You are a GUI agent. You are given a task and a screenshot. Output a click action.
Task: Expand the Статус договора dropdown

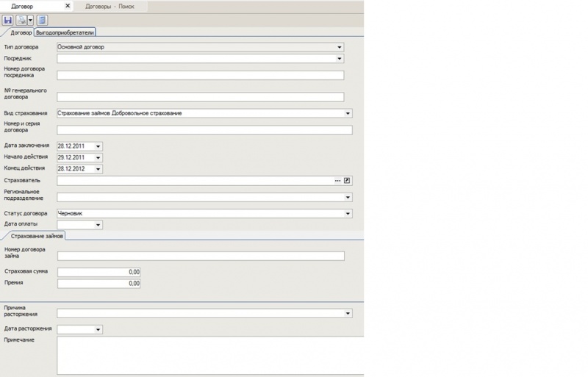(x=348, y=214)
